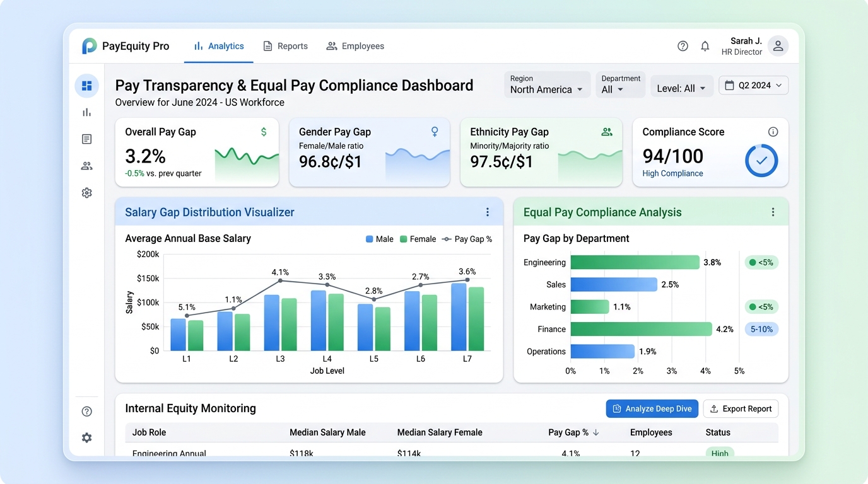Click the help icon at sidebar bottom
The image size is (868, 484).
pos(86,412)
